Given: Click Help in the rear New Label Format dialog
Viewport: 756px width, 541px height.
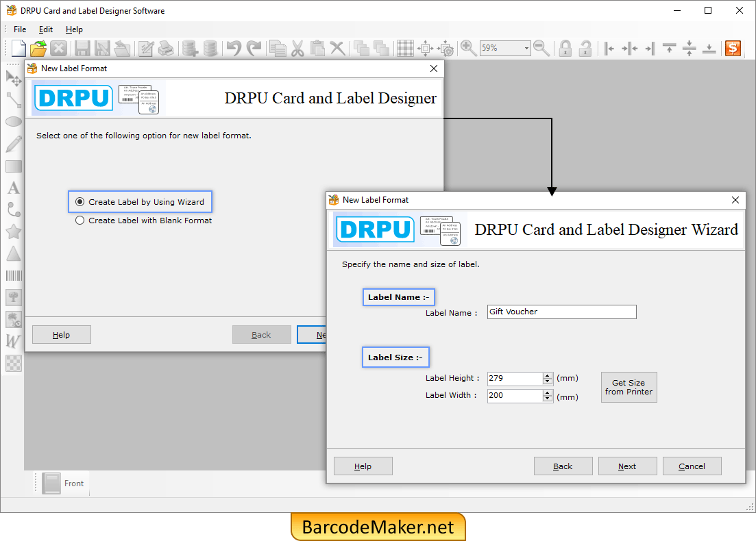Looking at the screenshot, I should pyautogui.click(x=61, y=335).
